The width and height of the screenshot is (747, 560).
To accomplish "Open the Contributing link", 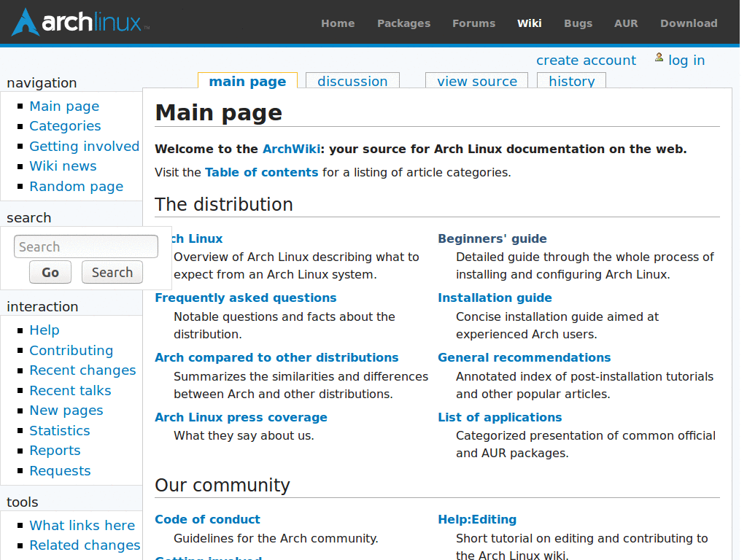I will (x=71, y=351).
